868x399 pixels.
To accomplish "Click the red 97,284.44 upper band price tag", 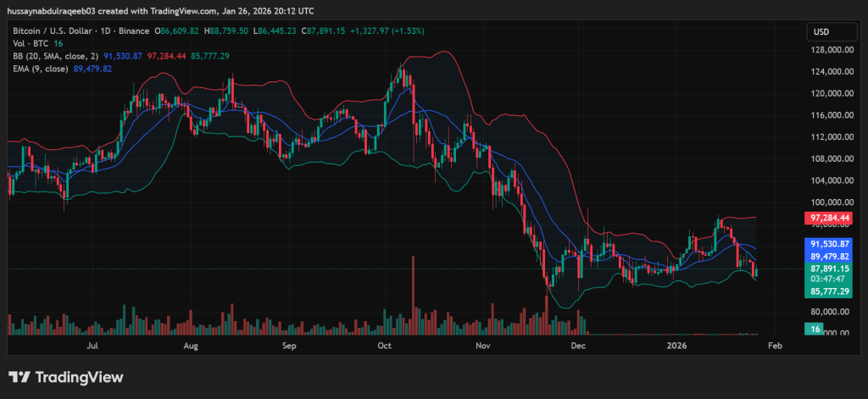I will (x=830, y=219).
